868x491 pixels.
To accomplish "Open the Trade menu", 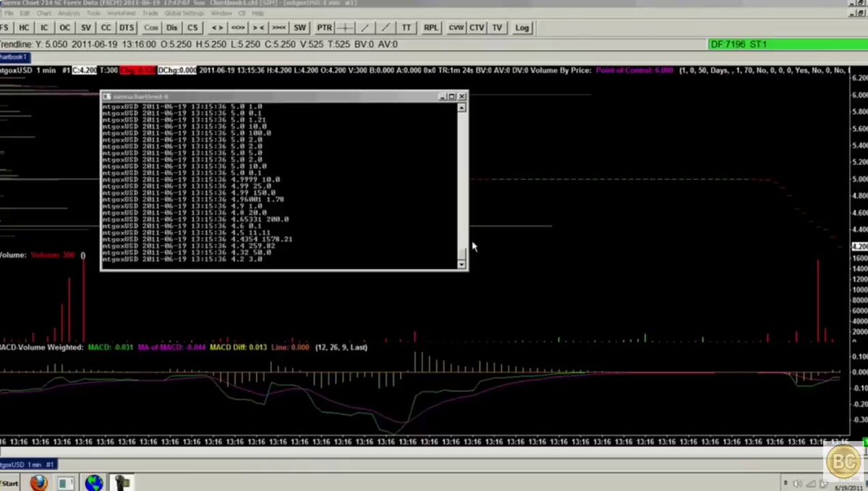I will pyautogui.click(x=150, y=13).
